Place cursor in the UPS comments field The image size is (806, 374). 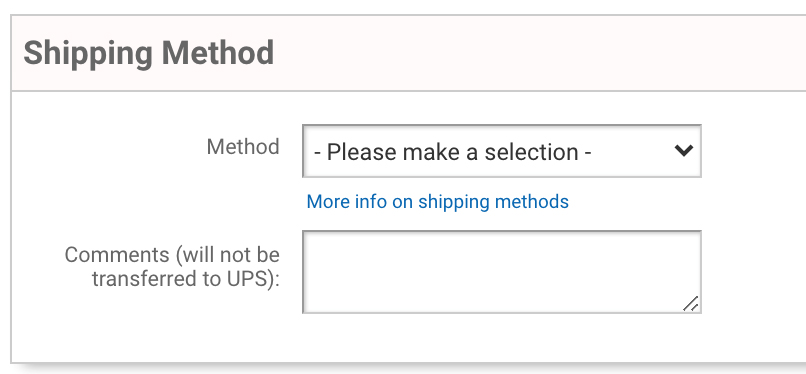pyautogui.click(x=502, y=272)
